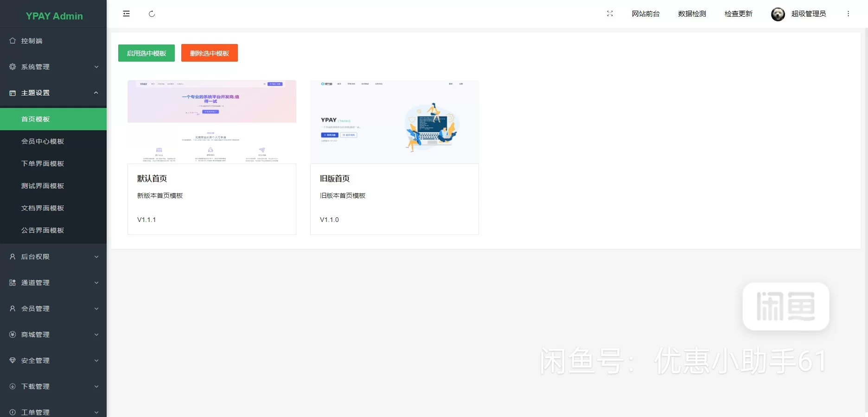Open 下载管理 via the download icon
The image size is (868, 417).
click(x=12, y=386)
